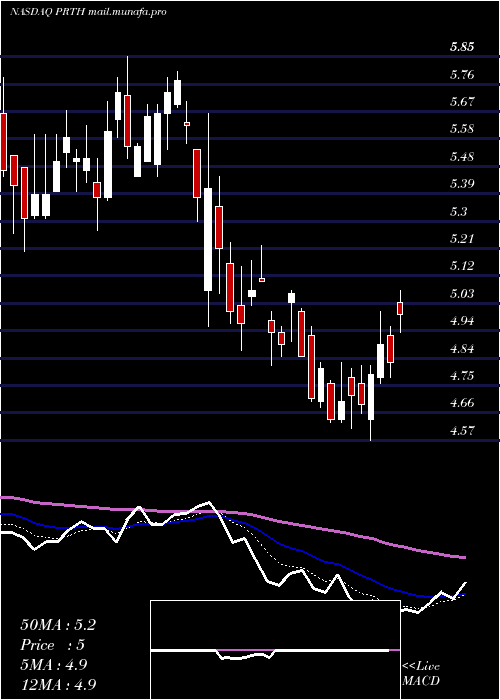The image size is (500, 700).
Task: Click the 4.84 price axis label
Action: [462, 348]
